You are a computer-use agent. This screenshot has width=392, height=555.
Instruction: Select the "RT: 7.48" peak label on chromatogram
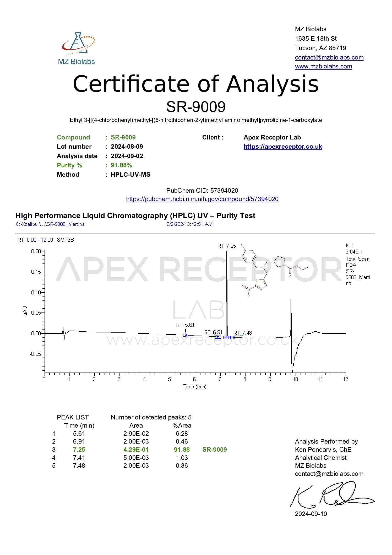[x=242, y=333]
